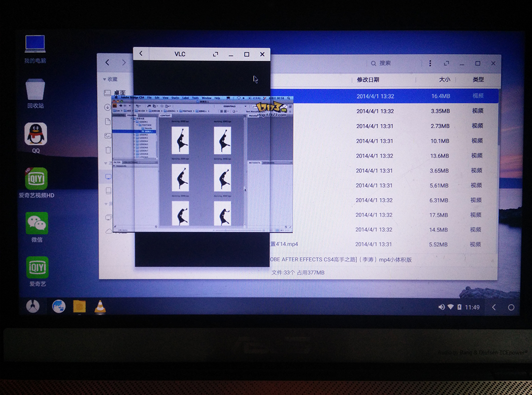This screenshot has height=395, width=532.
Task: Open the Window menu in Adobe Bridge
Action: [206, 99]
